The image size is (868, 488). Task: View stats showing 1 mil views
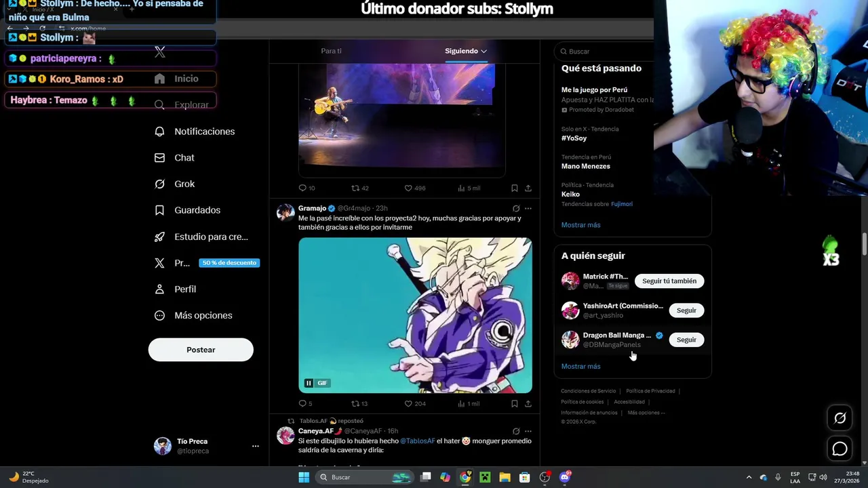(x=469, y=403)
